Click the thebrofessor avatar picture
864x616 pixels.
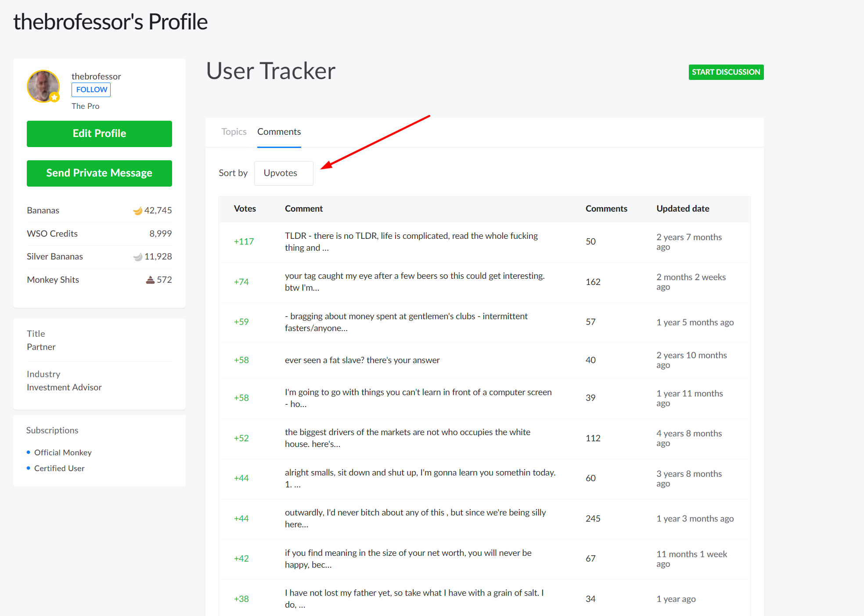coord(43,85)
